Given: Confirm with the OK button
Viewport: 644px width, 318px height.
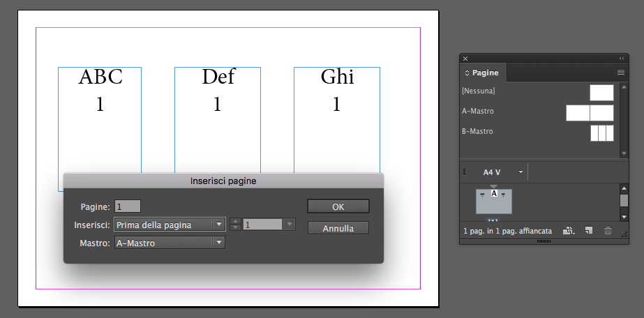Looking at the screenshot, I should (x=338, y=206).
